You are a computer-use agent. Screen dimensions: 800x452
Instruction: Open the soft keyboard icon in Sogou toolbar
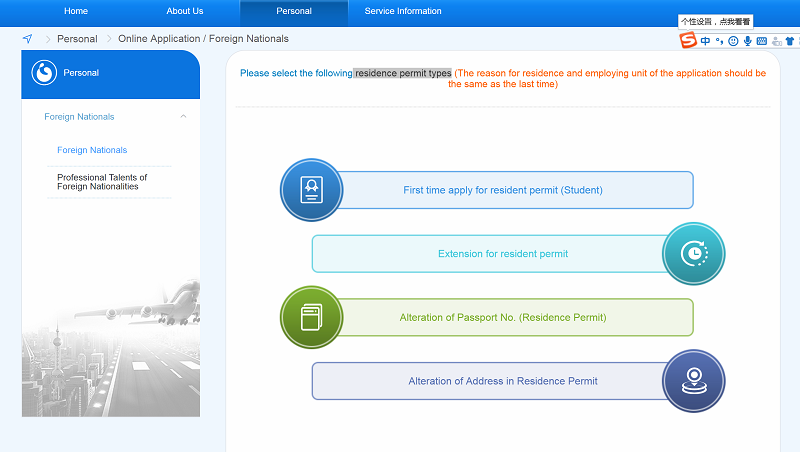point(762,41)
